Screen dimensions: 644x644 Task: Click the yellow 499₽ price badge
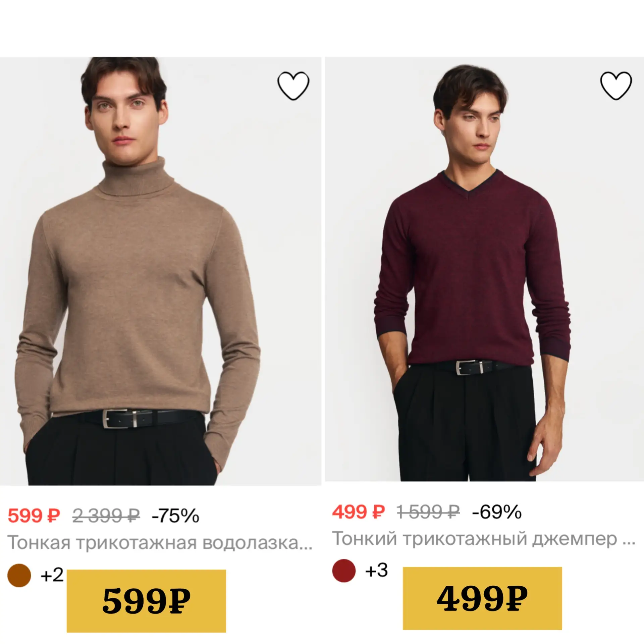(482, 598)
